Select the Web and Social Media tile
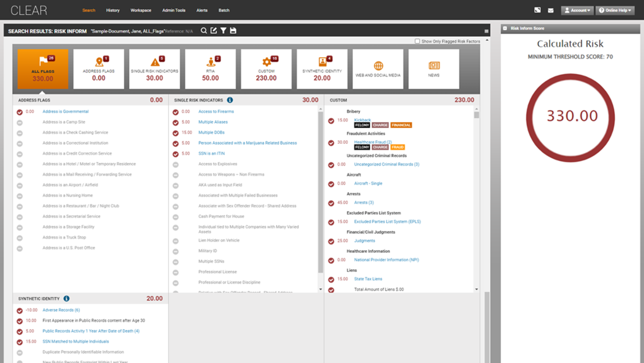The image size is (644, 363). click(x=378, y=69)
